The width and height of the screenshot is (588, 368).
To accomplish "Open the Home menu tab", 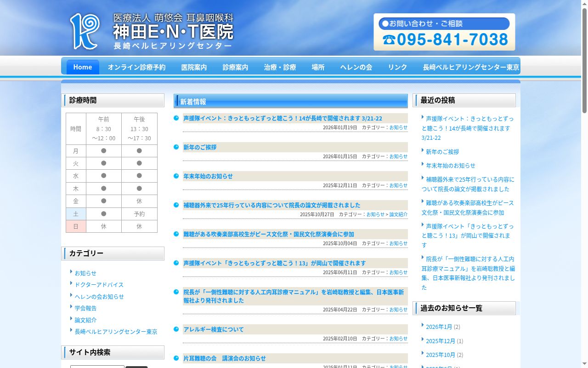I will tap(83, 67).
